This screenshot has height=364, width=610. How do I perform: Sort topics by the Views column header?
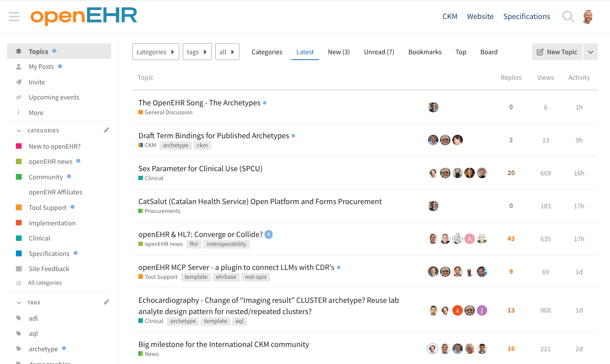point(546,77)
